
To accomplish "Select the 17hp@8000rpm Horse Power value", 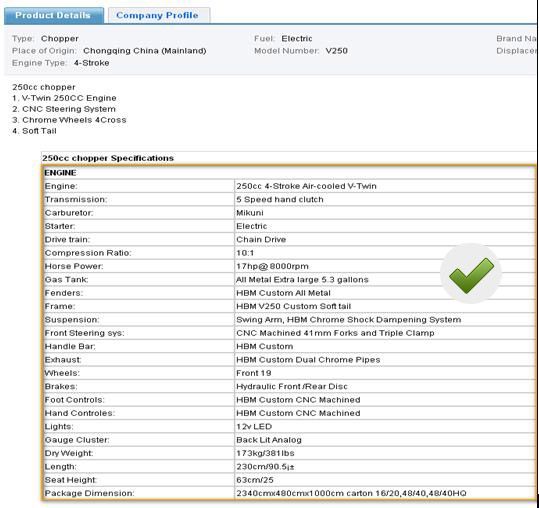I will (x=272, y=266).
